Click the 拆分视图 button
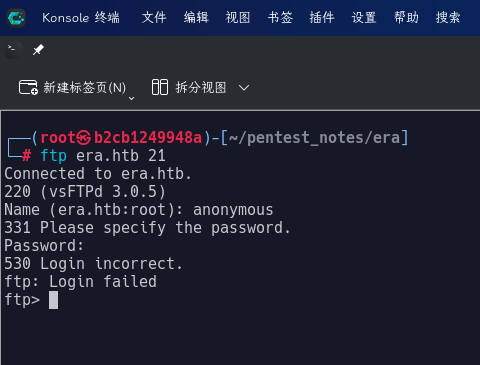Screen dimensions: 480x365 coord(189,87)
